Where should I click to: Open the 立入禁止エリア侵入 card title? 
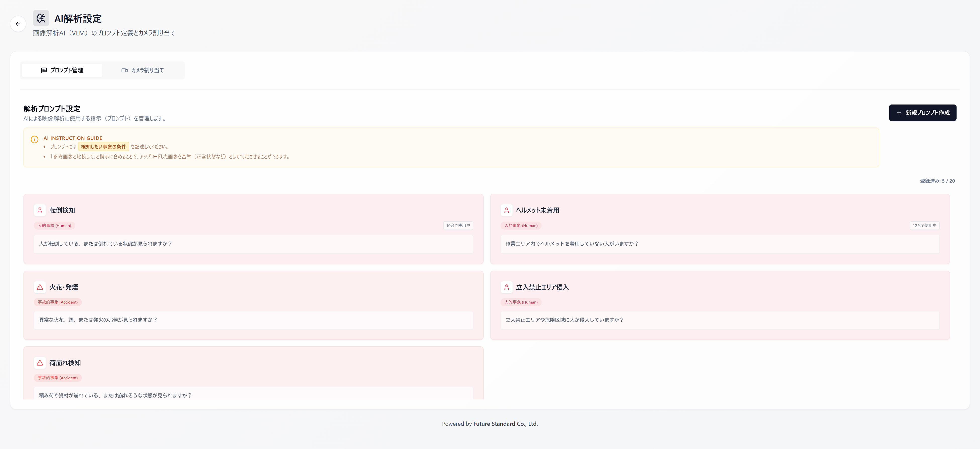(x=542, y=287)
